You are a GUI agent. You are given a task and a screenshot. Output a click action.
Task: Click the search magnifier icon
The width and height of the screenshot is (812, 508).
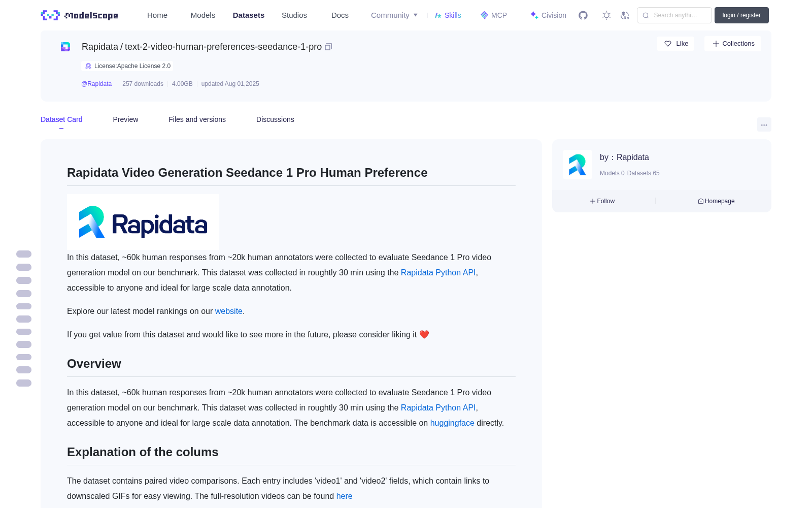pos(646,15)
